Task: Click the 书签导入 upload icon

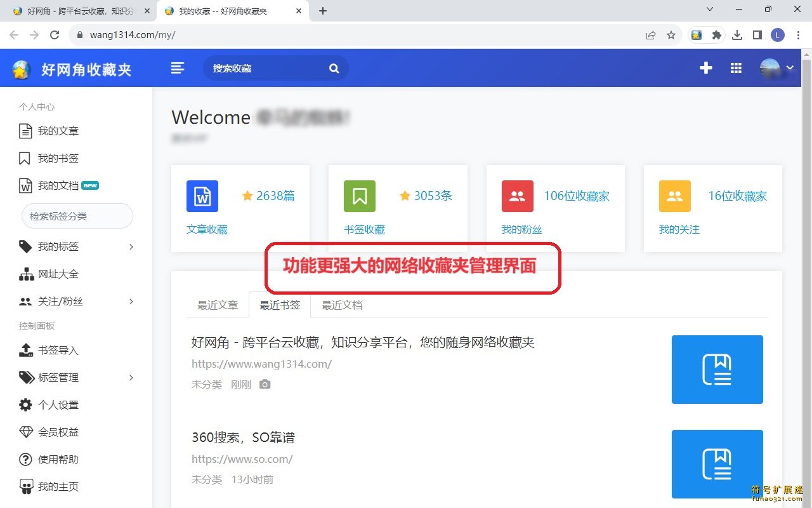Action: (26, 350)
